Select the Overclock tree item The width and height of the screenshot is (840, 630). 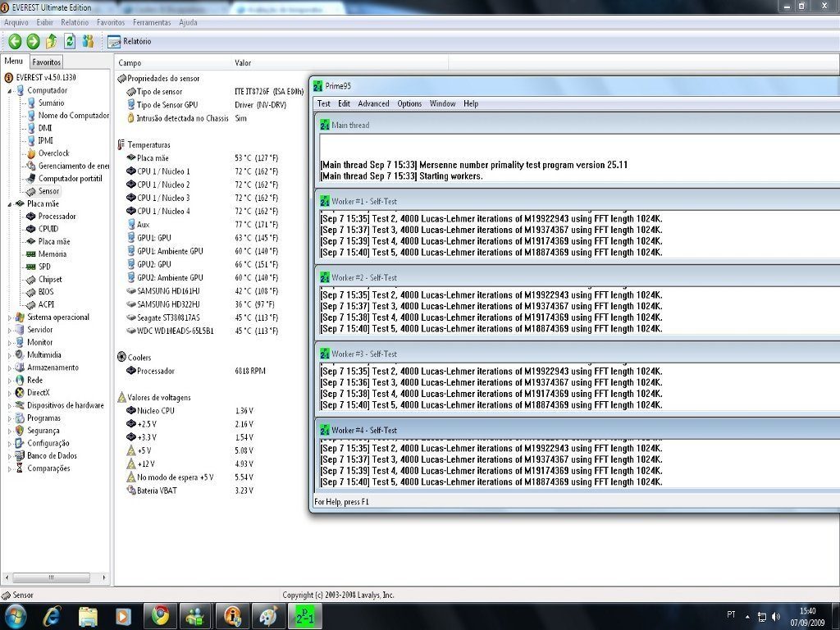click(53, 153)
